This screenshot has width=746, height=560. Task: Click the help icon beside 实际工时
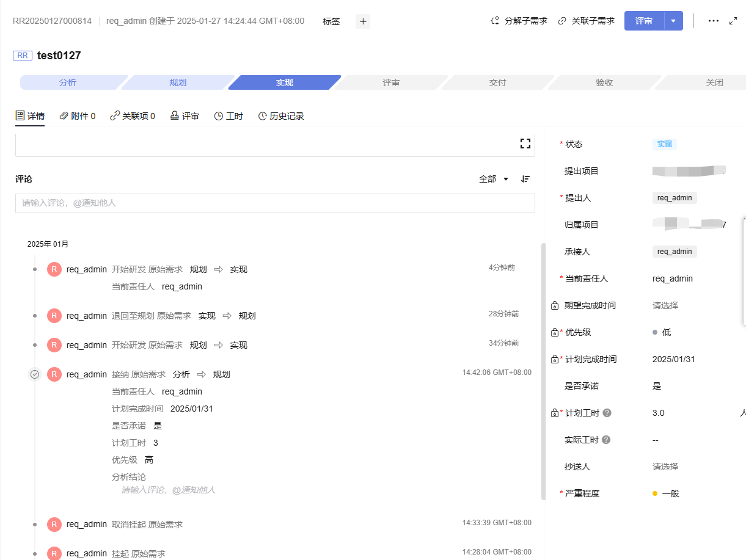(x=605, y=440)
